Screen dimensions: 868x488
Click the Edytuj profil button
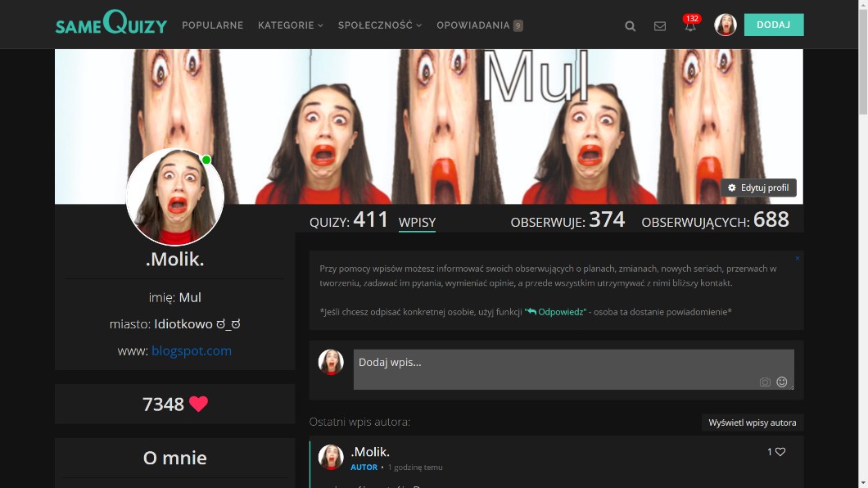tap(758, 188)
